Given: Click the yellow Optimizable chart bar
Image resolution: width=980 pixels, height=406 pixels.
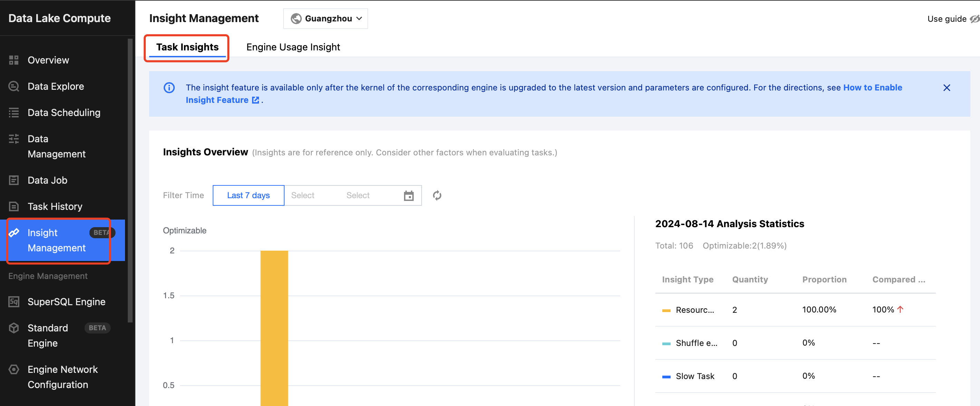Looking at the screenshot, I should pos(274,327).
